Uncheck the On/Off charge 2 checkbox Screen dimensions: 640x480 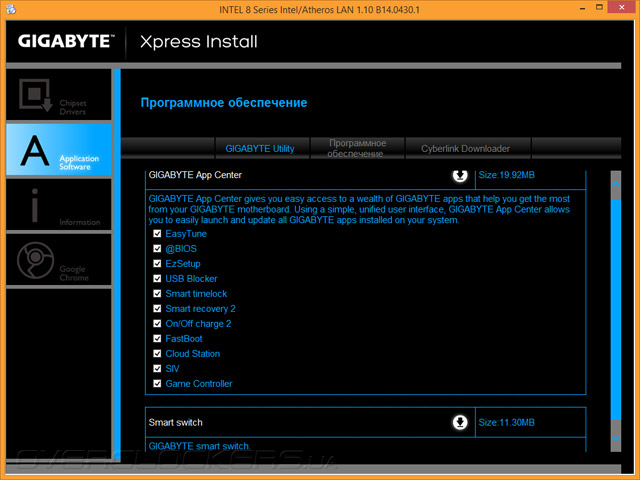tap(157, 324)
